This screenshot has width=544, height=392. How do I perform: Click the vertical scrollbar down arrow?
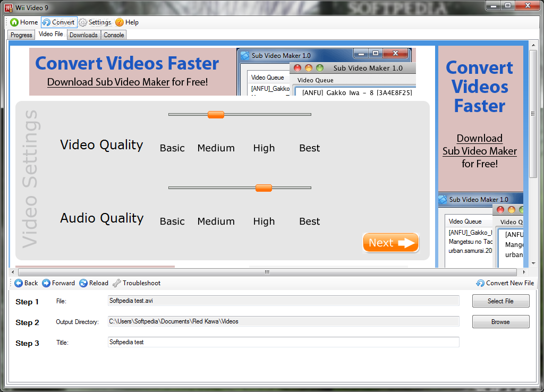tap(533, 263)
